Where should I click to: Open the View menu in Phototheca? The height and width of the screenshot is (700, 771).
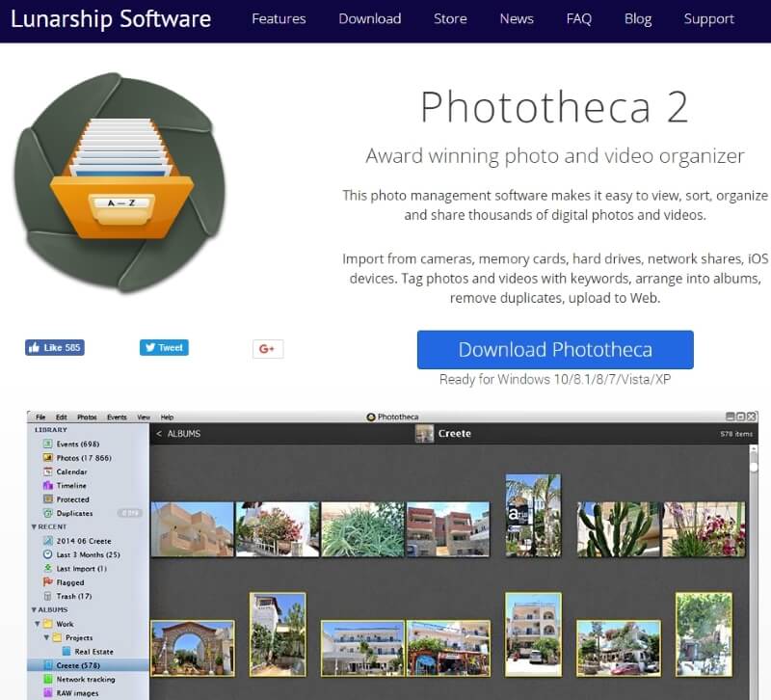point(144,417)
